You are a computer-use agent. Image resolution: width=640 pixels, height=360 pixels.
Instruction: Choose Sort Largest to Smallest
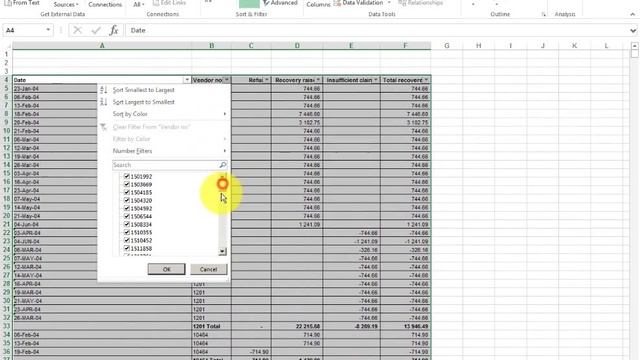point(143,102)
